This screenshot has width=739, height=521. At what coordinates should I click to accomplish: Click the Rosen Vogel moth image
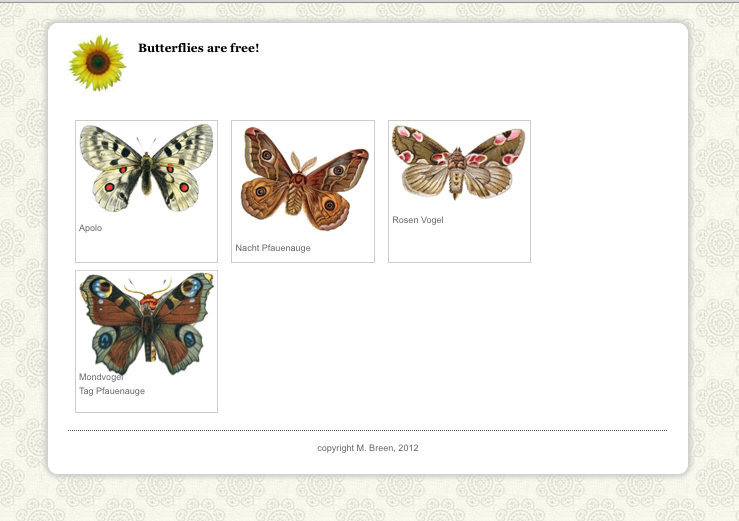coord(458,162)
